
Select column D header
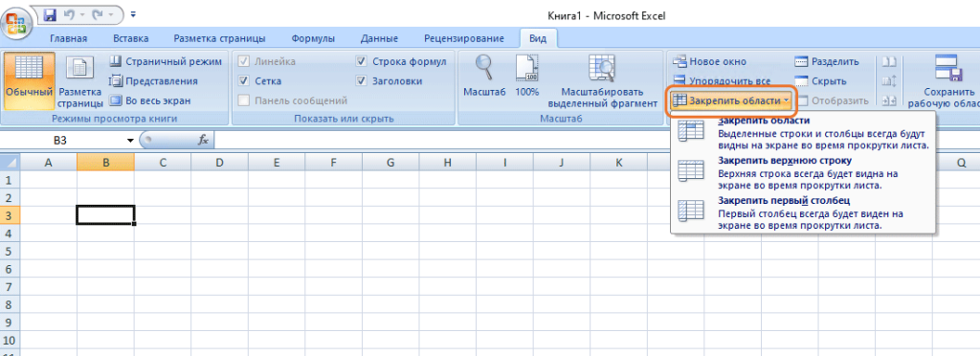(x=219, y=163)
